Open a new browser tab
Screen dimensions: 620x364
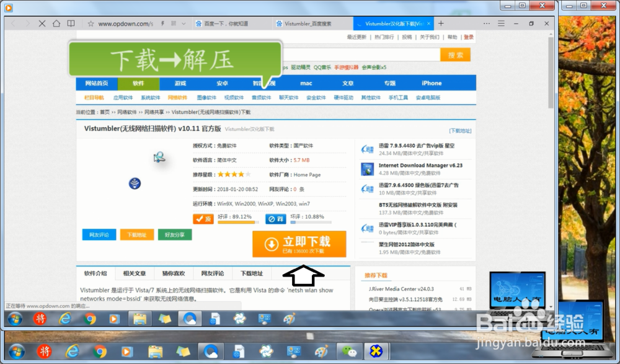[441, 24]
